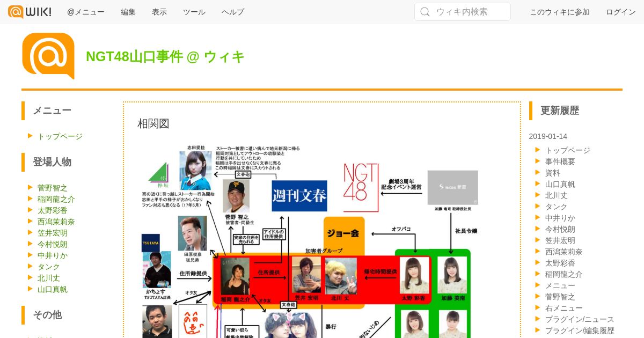Go to トップページ in left menu
Screen dimensions: 644x338
[x=60, y=136]
